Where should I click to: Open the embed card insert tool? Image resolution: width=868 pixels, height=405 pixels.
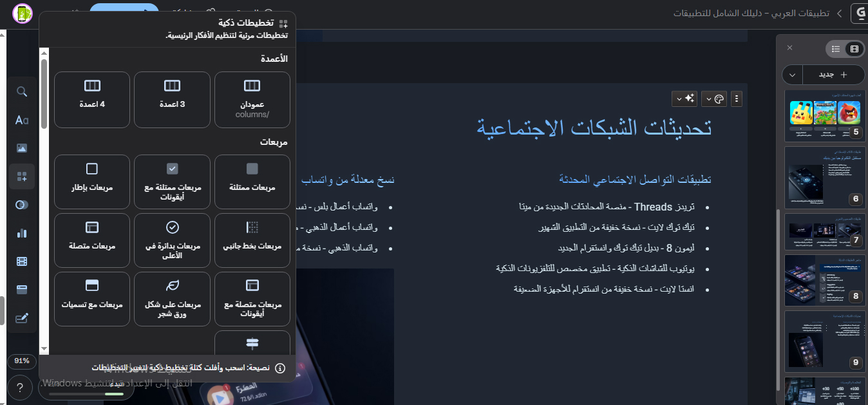(22, 290)
